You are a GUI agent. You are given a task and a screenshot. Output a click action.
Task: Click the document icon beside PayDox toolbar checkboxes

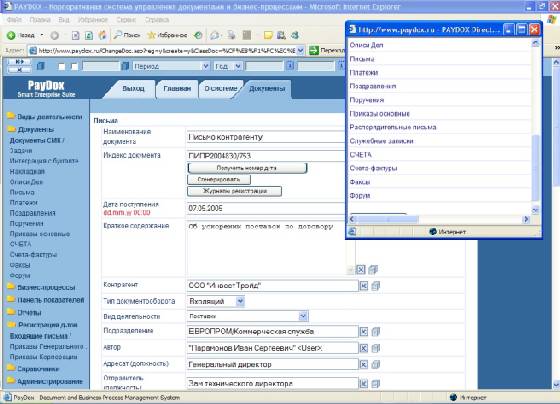pos(41,66)
